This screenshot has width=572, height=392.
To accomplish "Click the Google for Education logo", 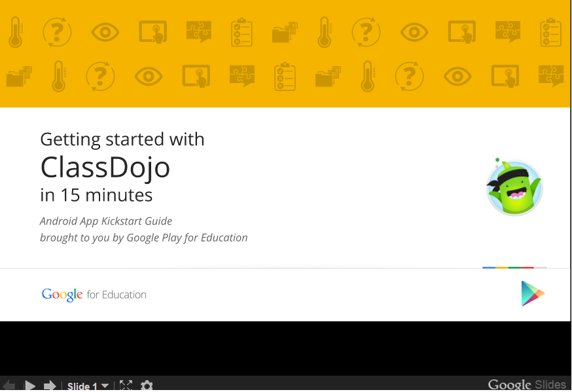I will (x=94, y=294).
